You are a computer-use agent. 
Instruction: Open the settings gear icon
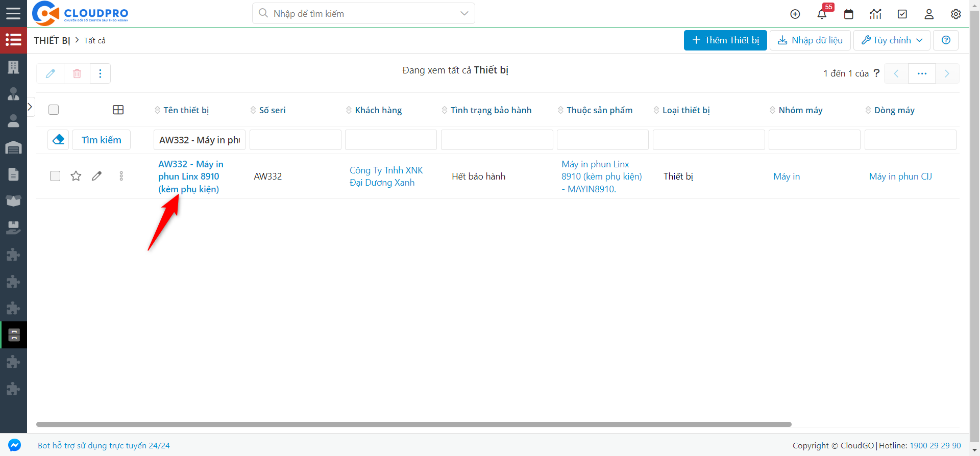pos(956,14)
